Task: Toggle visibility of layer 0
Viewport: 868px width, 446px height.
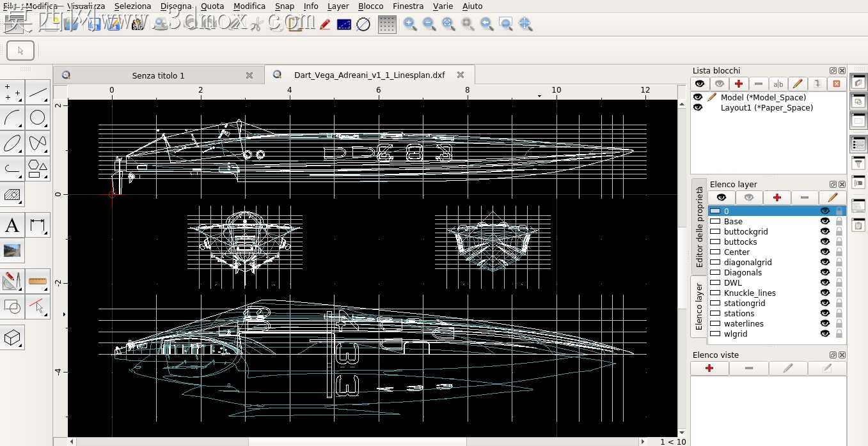Action: pyautogui.click(x=825, y=211)
